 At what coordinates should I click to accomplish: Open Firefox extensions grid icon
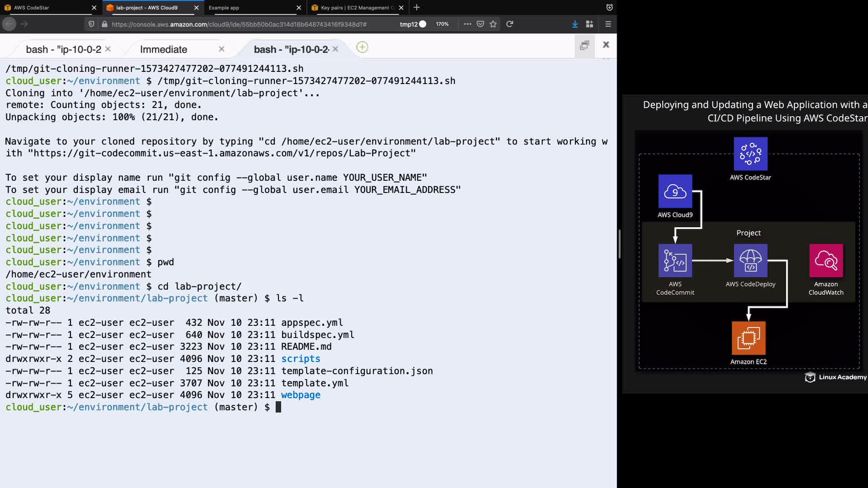(x=590, y=24)
